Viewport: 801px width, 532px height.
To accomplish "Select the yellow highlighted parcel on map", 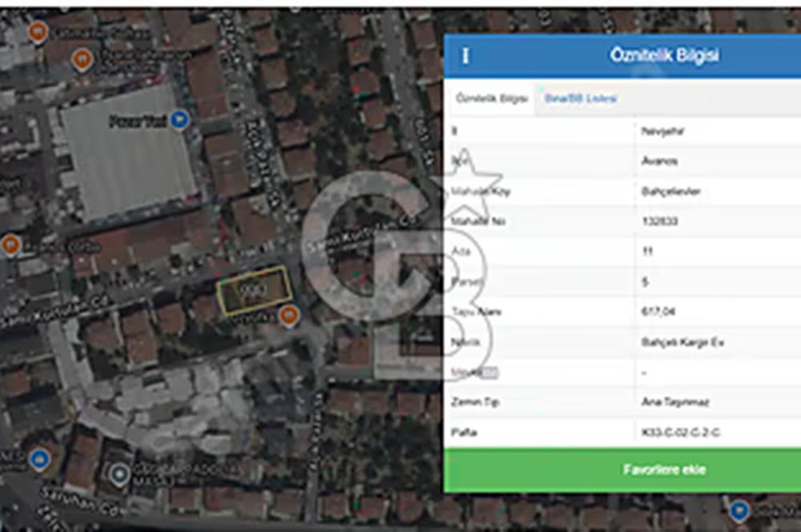I will click(254, 290).
